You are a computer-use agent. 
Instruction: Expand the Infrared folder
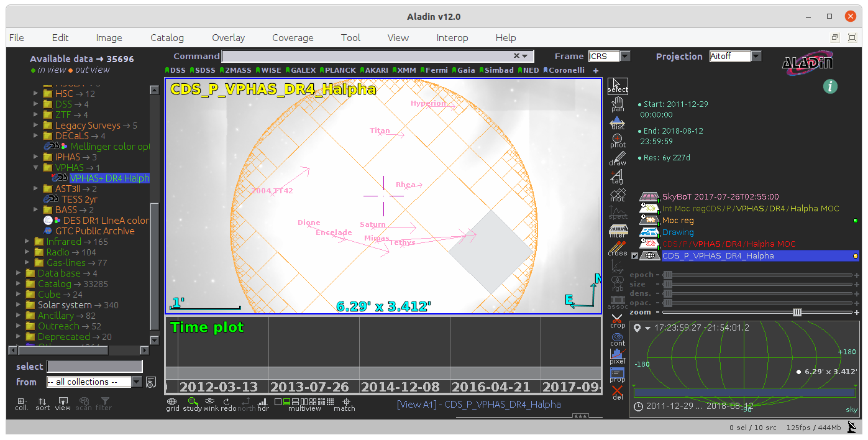click(x=27, y=242)
